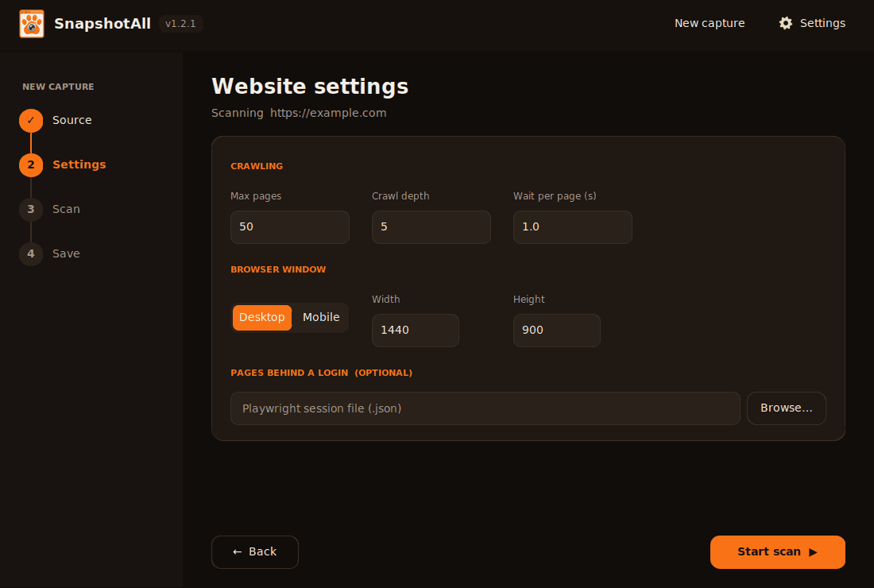Go back with the Back button
Image resolution: width=874 pixels, height=588 pixels.
point(255,552)
